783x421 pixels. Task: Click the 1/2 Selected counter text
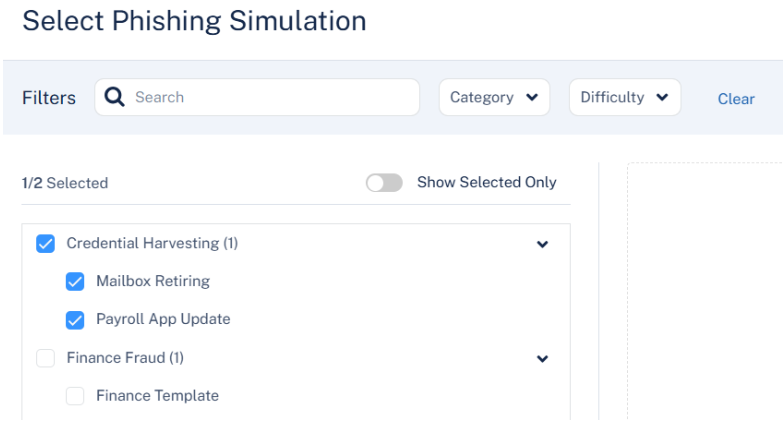(65, 183)
